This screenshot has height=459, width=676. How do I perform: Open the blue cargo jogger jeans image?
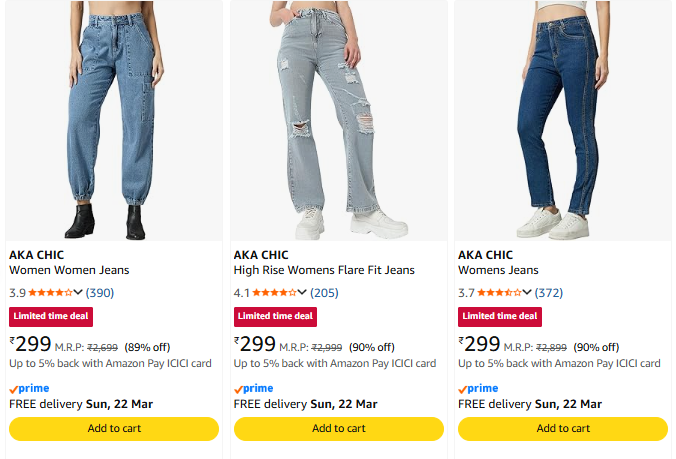point(113,120)
